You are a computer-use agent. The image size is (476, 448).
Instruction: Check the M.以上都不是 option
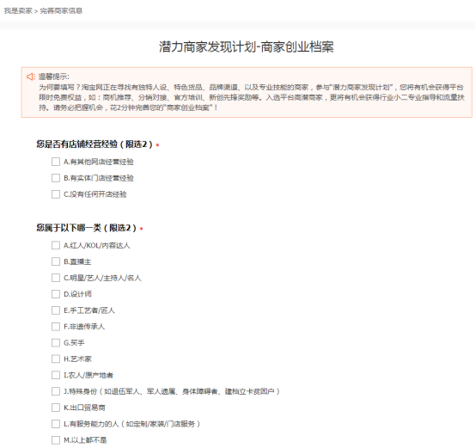tap(56, 439)
